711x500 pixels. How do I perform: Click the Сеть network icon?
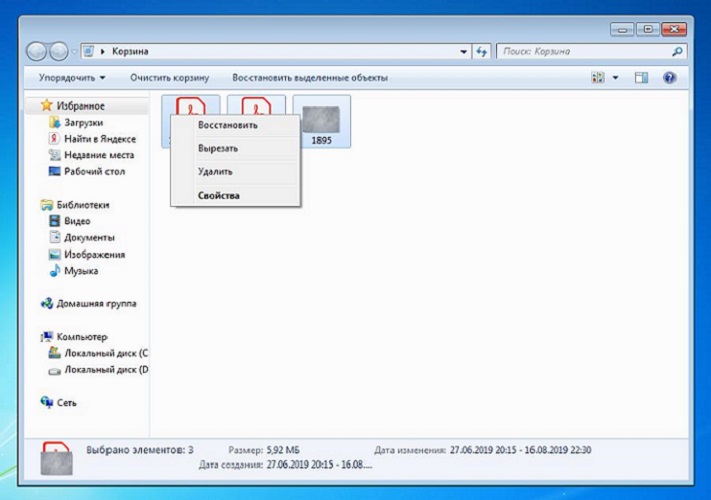47,402
